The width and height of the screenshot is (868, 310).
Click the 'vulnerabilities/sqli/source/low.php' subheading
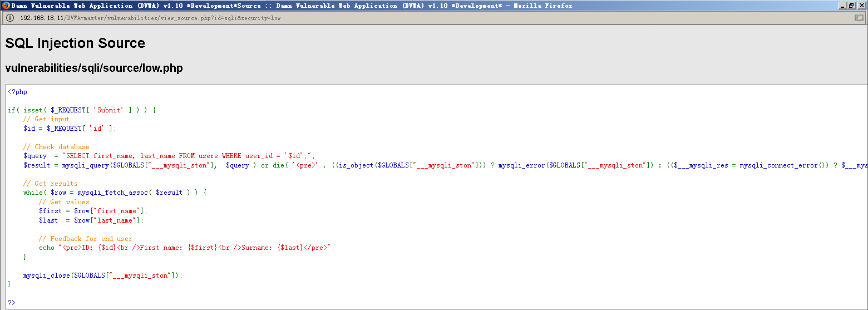[x=94, y=68]
